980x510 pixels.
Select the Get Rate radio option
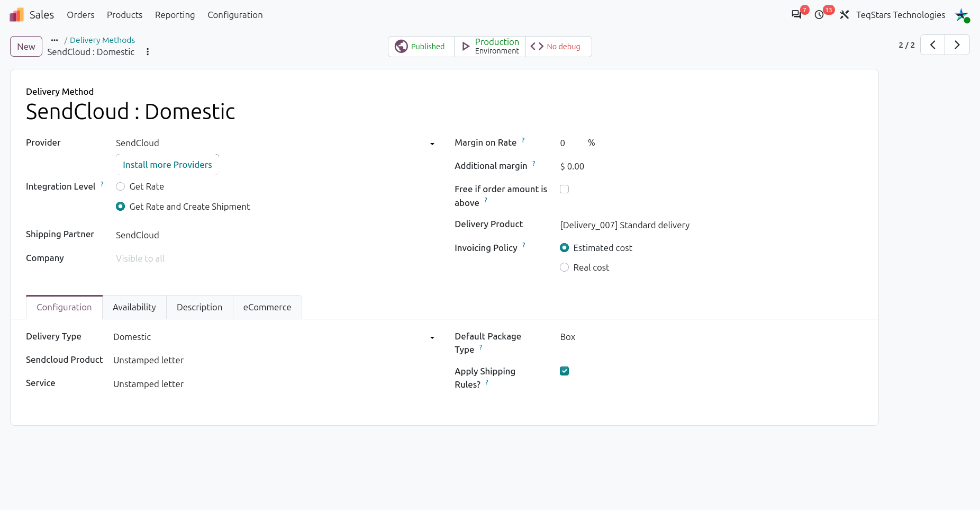(121, 186)
